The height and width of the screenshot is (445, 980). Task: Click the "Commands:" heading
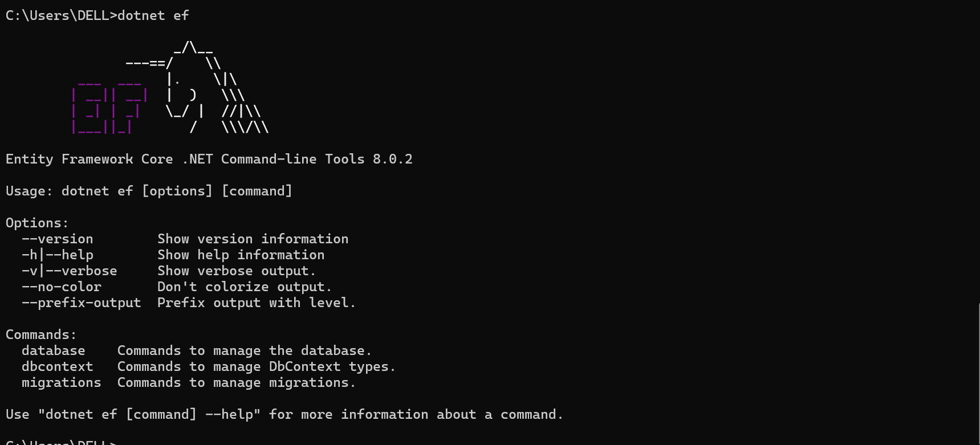point(41,334)
